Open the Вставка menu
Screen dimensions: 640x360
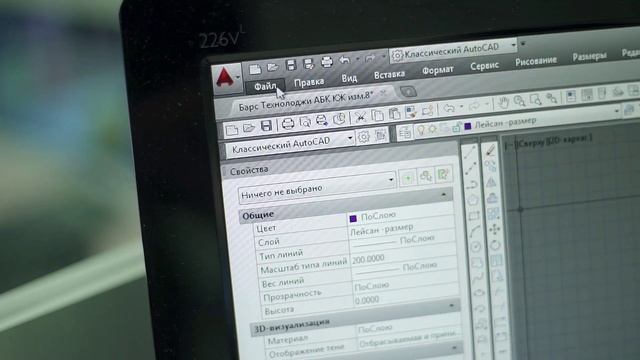389,74
